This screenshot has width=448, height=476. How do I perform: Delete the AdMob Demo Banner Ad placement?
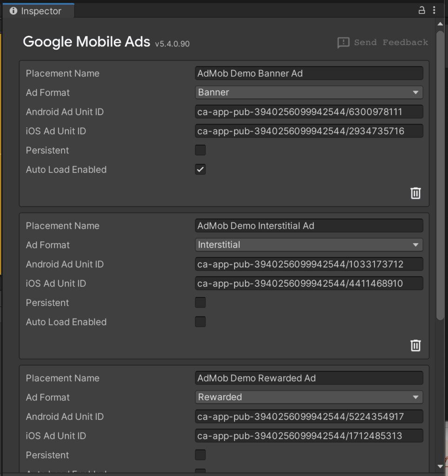[415, 193]
